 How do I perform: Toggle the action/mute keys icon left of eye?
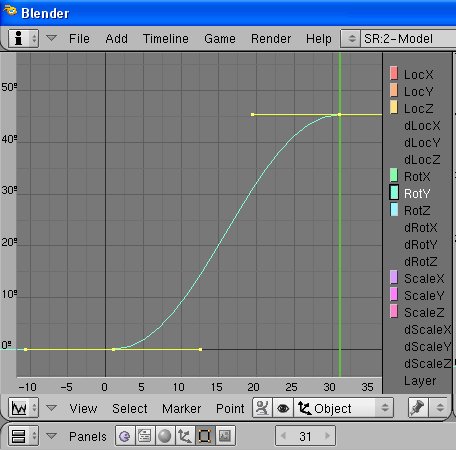click(x=262, y=408)
